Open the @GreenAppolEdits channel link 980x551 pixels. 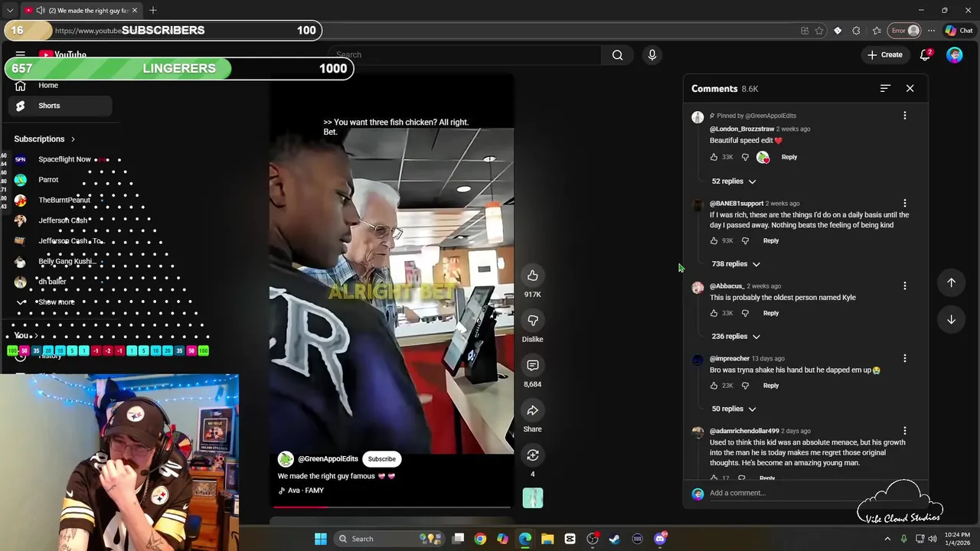(328, 459)
